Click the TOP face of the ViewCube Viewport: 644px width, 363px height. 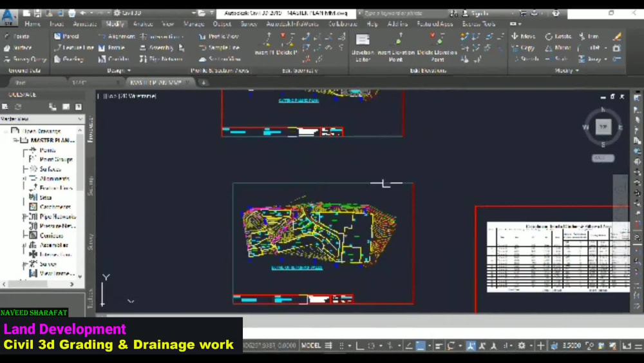(x=603, y=127)
